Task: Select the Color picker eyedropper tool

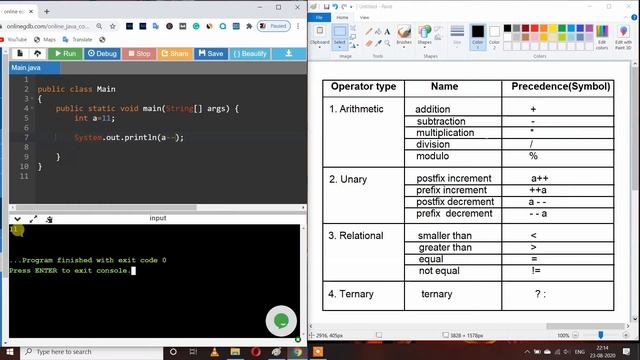Action: 378,43
